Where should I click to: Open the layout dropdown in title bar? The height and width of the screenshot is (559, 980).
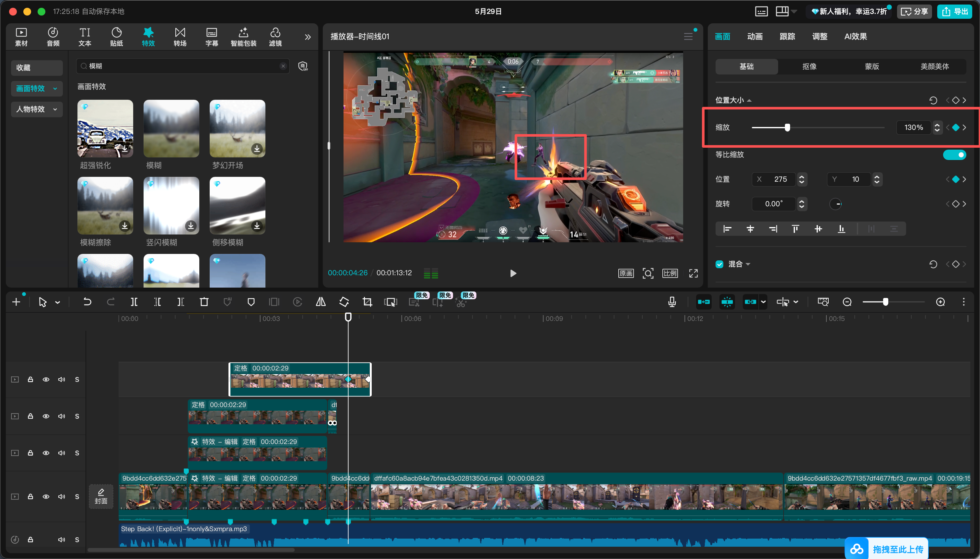794,12
